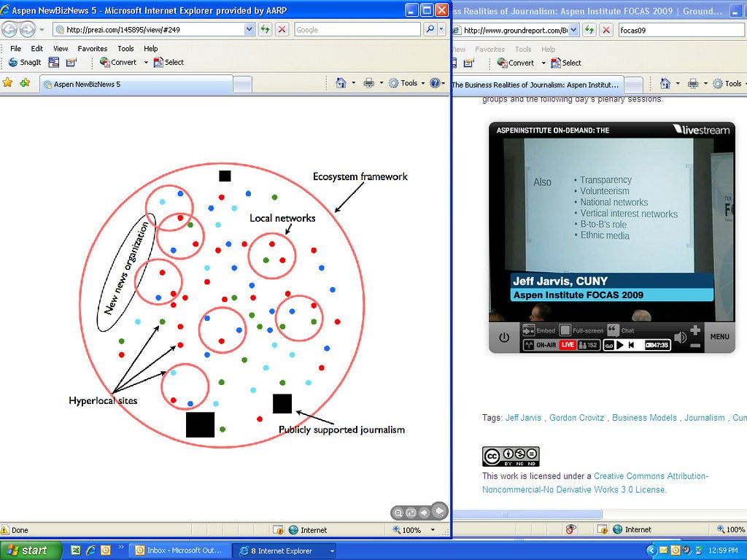Expand the prezi.com address bar dropdown
Screen dimensions: 747x560
pos(249,30)
